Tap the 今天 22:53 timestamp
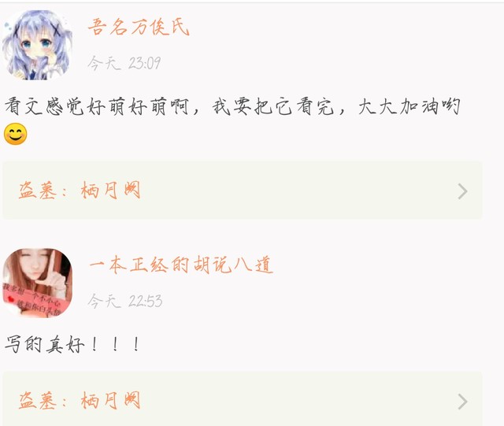This screenshot has height=426, width=504. click(x=124, y=301)
